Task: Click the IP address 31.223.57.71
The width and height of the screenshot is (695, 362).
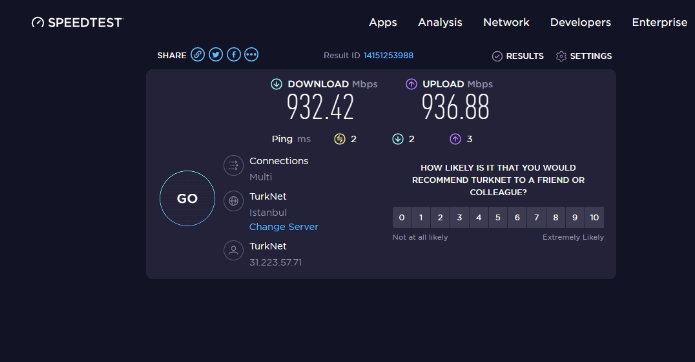Action: 275,262
